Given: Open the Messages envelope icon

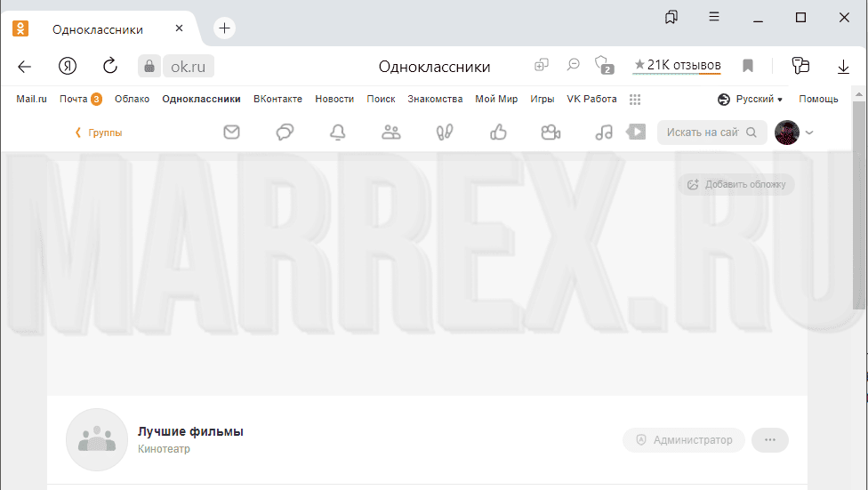Looking at the screenshot, I should pyautogui.click(x=231, y=133).
